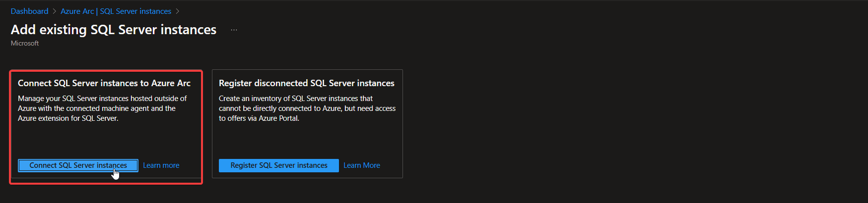Click empty area inside Register disconnected card
Screen dimensions: 868x203
click(307, 141)
